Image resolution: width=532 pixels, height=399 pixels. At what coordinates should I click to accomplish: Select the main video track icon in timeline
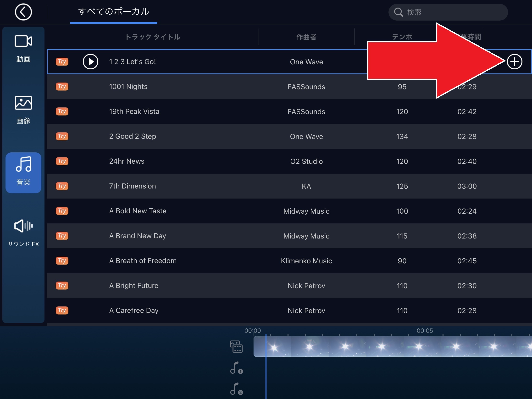click(236, 346)
